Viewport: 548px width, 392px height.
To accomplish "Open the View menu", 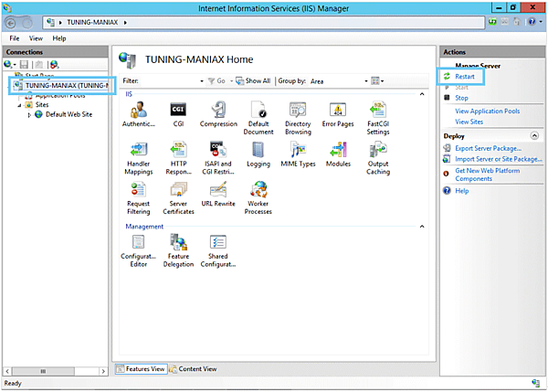I will pyautogui.click(x=36, y=38).
